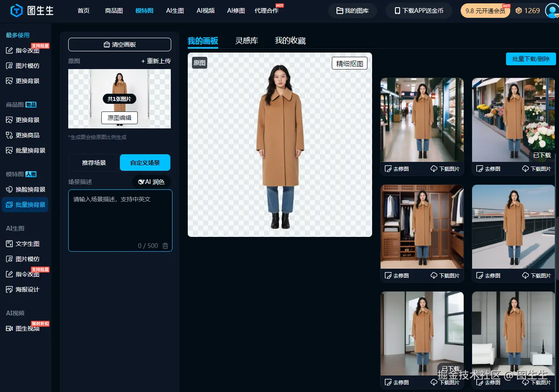Viewport: 559px width, 392px height.
Task: Click 下载APP送金币 phone button
Action: pos(419,11)
